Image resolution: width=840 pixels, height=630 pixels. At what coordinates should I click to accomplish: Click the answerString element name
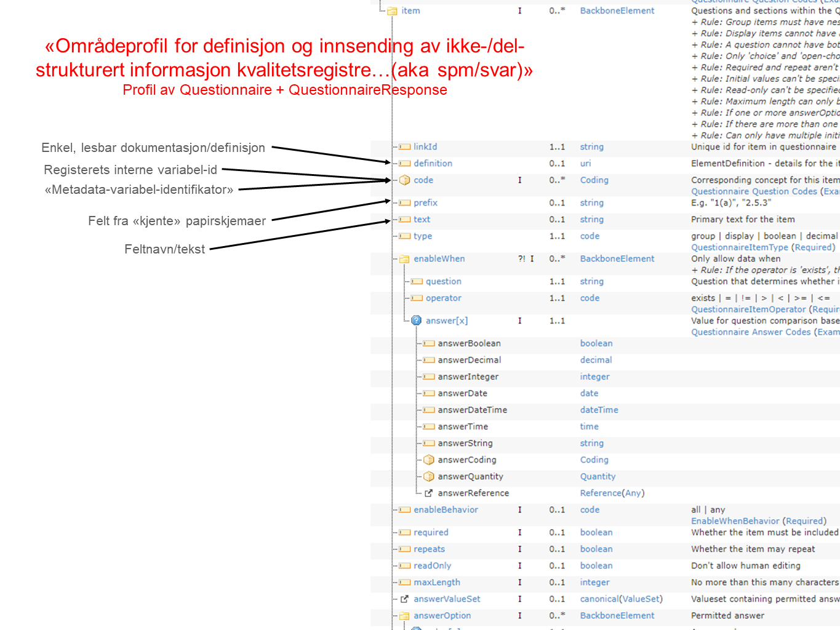coord(465,444)
